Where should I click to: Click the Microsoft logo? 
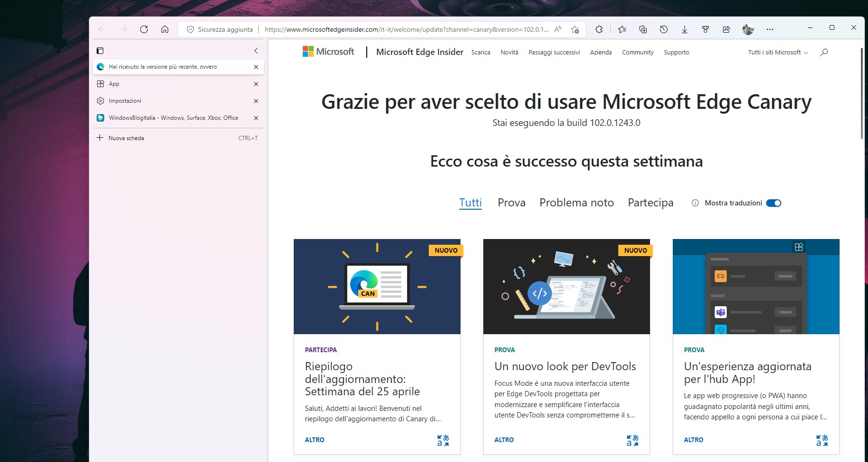328,52
